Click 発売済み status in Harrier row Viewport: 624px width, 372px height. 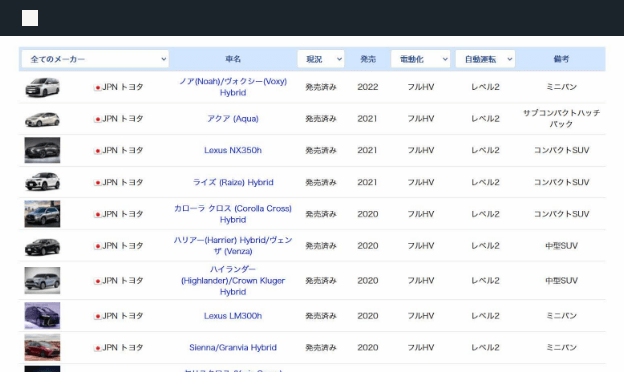tap(321, 245)
